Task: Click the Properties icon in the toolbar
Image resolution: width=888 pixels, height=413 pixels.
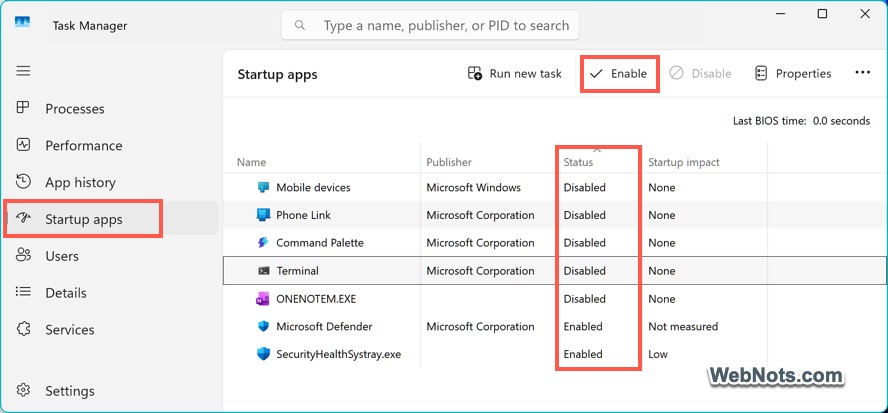Action: click(761, 73)
